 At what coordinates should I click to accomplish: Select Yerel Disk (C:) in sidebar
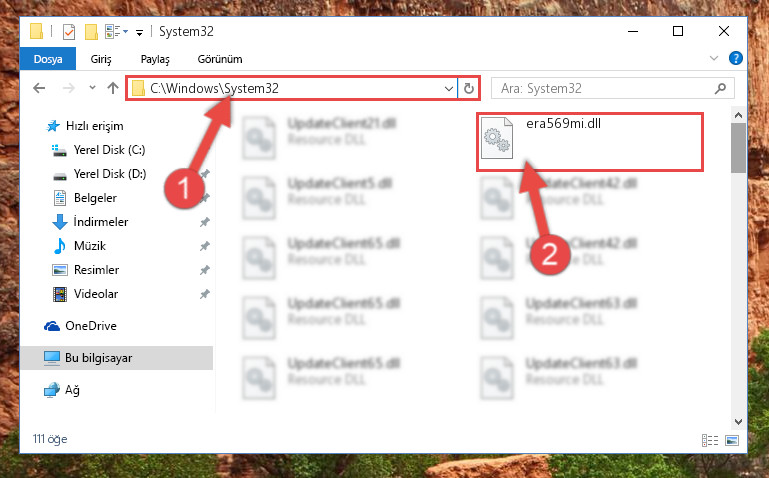point(109,150)
